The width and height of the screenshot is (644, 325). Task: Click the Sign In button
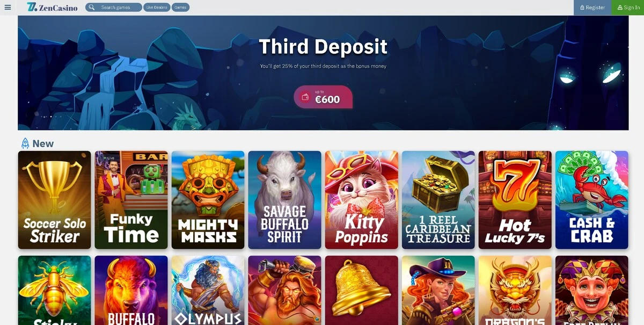tap(628, 8)
